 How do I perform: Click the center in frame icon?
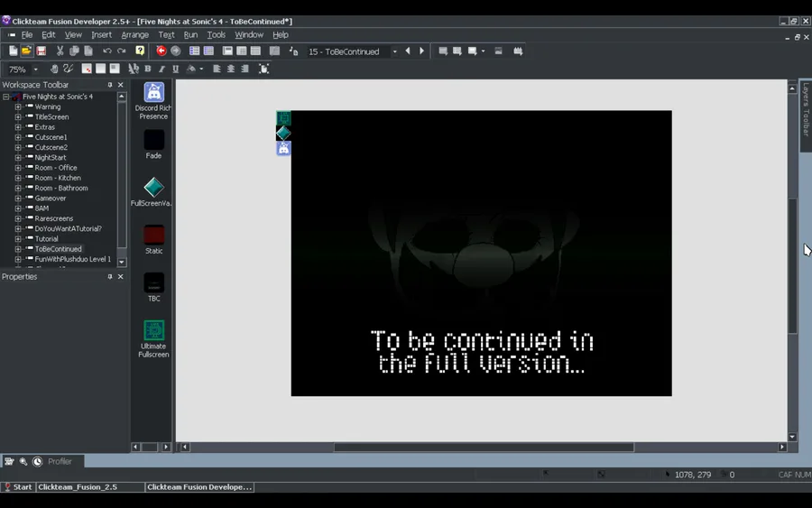click(263, 69)
